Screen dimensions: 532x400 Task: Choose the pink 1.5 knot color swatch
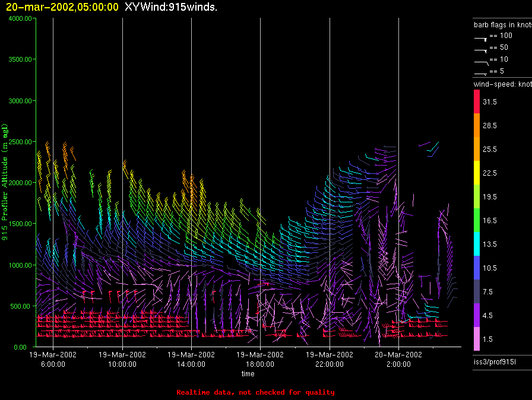476,339
